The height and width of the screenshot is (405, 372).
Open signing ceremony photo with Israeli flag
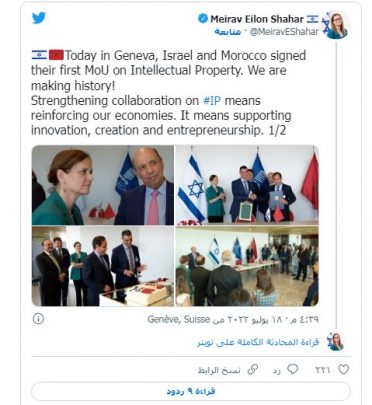click(x=247, y=185)
